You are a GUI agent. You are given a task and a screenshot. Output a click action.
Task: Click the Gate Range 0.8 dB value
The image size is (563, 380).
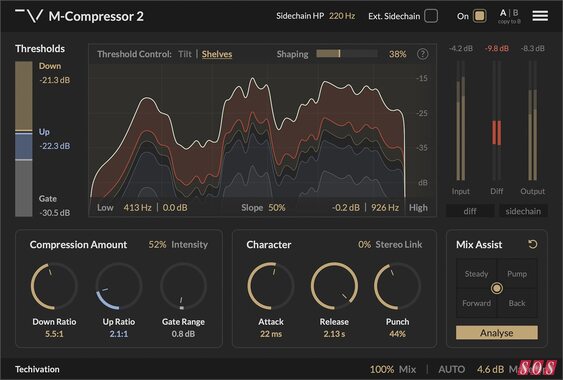183,334
